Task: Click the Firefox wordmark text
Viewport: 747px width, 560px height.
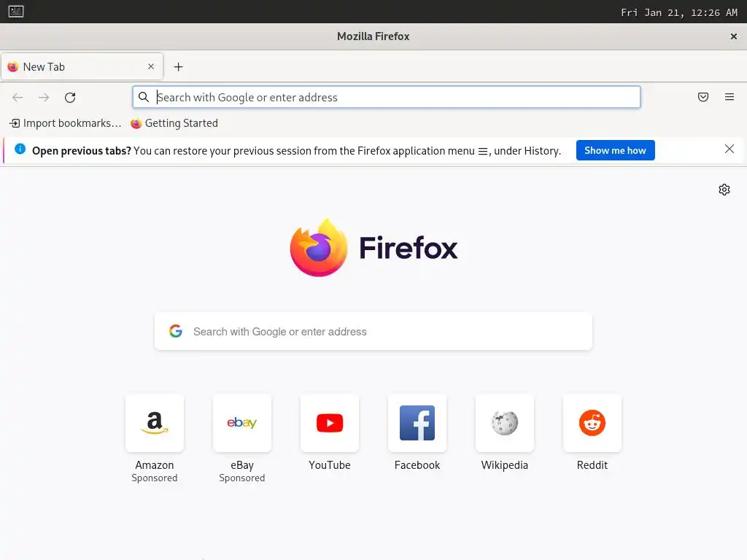Action: click(x=409, y=248)
